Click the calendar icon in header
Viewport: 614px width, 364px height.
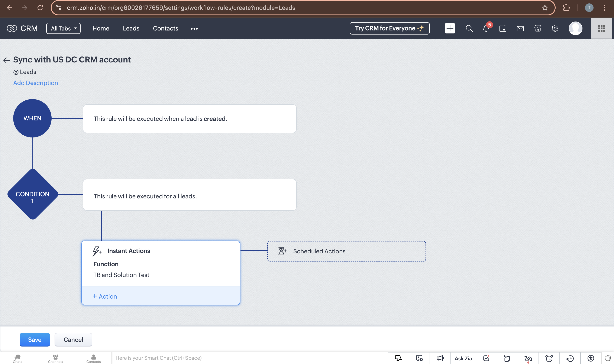tap(503, 29)
